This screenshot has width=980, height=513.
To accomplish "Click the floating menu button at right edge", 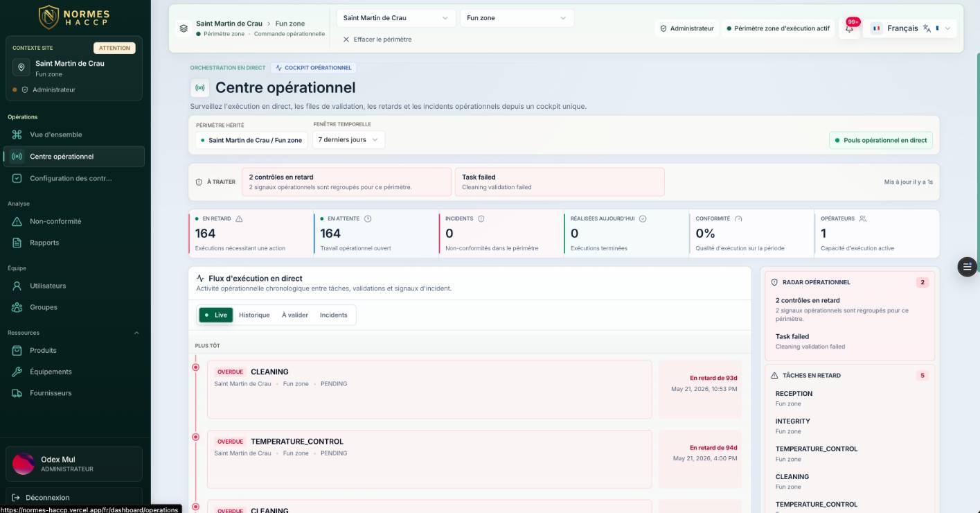I will tap(967, 267).
